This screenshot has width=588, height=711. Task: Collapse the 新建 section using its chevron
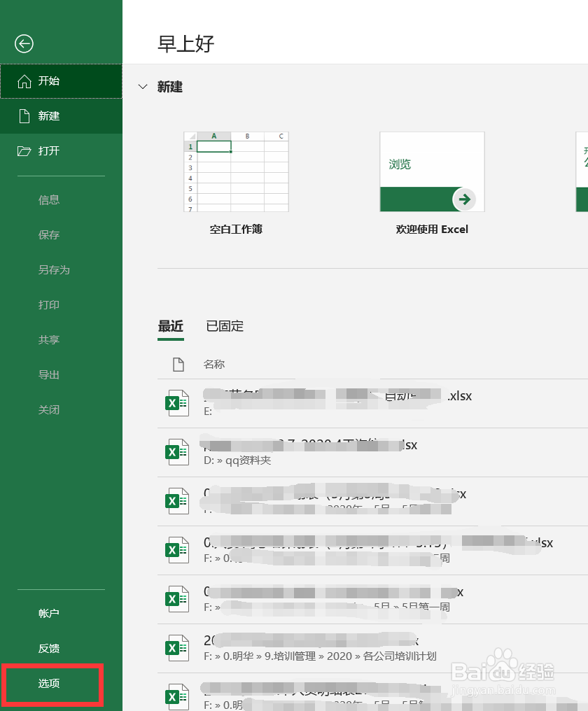143,87
